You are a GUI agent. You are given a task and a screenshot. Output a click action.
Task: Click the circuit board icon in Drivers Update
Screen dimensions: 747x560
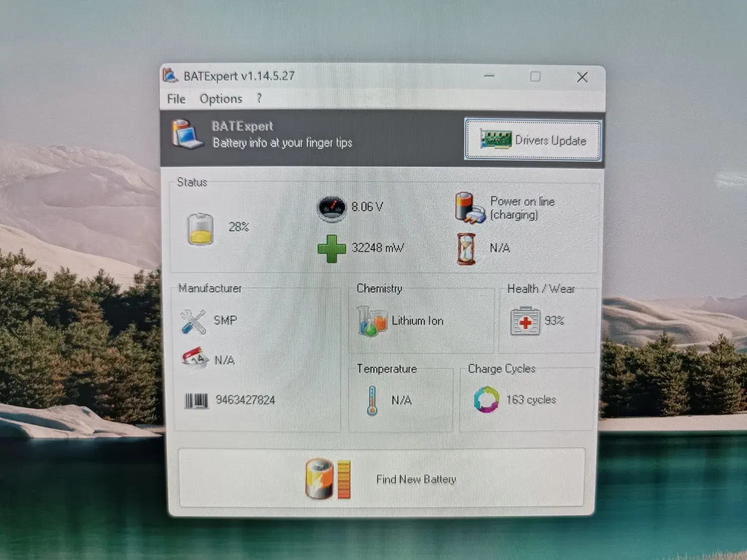coord(496,139)
